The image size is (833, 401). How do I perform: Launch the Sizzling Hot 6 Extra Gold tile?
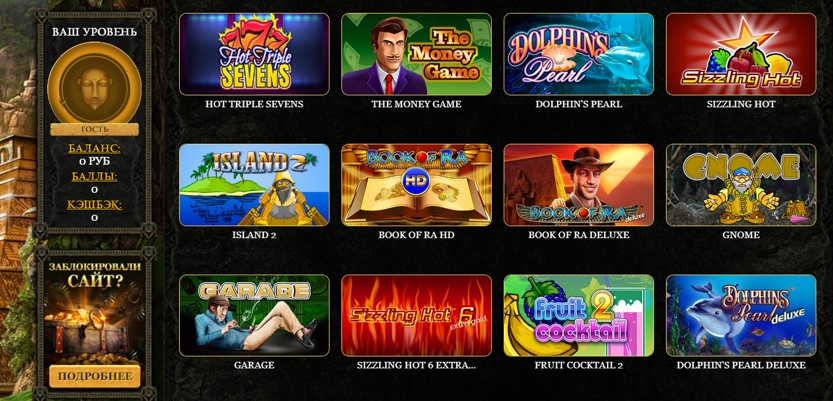click(416, 315)
